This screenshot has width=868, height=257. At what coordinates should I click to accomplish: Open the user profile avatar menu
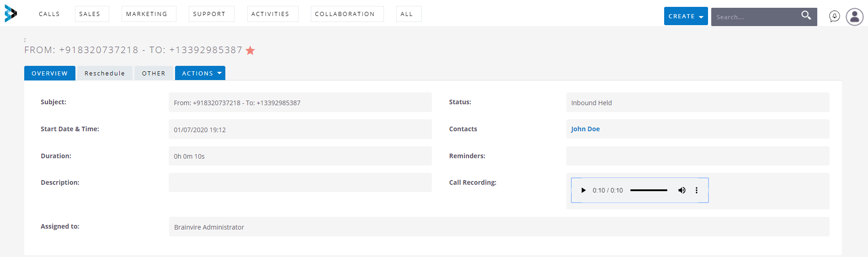click(854, 17)
